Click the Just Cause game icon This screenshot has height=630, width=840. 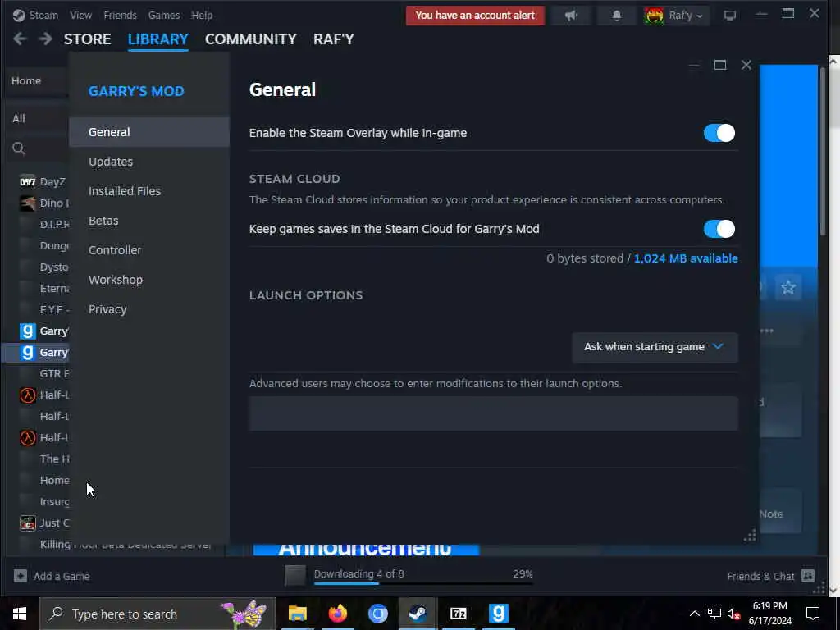27,523
